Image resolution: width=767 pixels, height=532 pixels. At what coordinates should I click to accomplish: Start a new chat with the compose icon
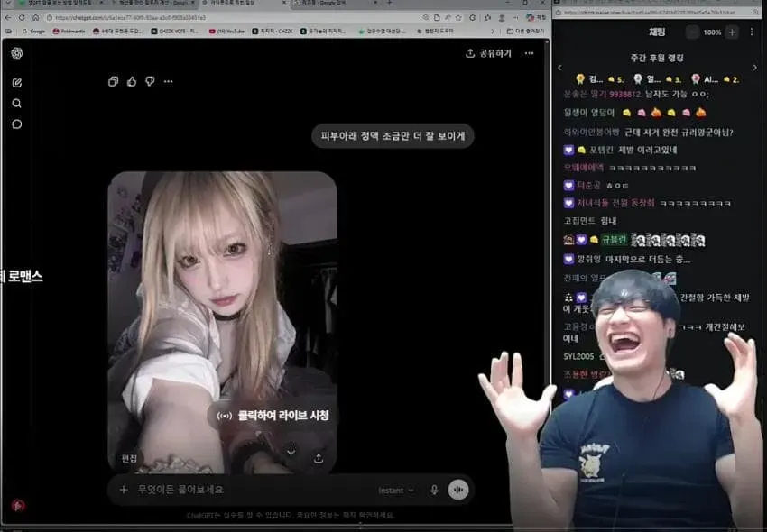[17, 83]
